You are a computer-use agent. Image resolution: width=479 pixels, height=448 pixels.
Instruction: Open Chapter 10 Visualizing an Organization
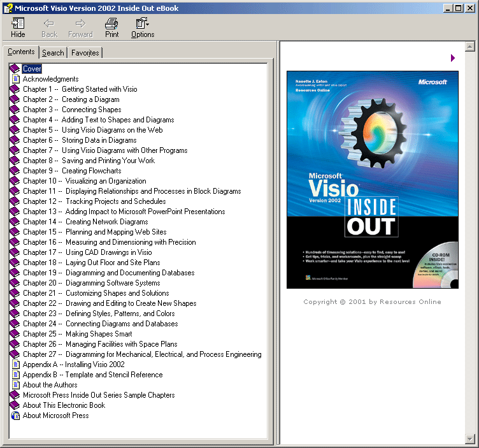[x=85, y=180]
